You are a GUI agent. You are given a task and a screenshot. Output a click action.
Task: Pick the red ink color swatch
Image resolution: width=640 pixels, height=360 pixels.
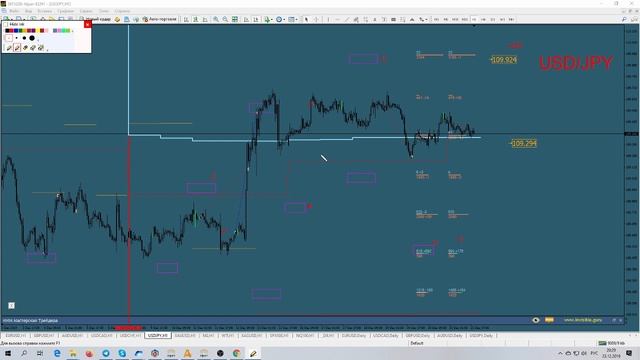pos(11,31)
